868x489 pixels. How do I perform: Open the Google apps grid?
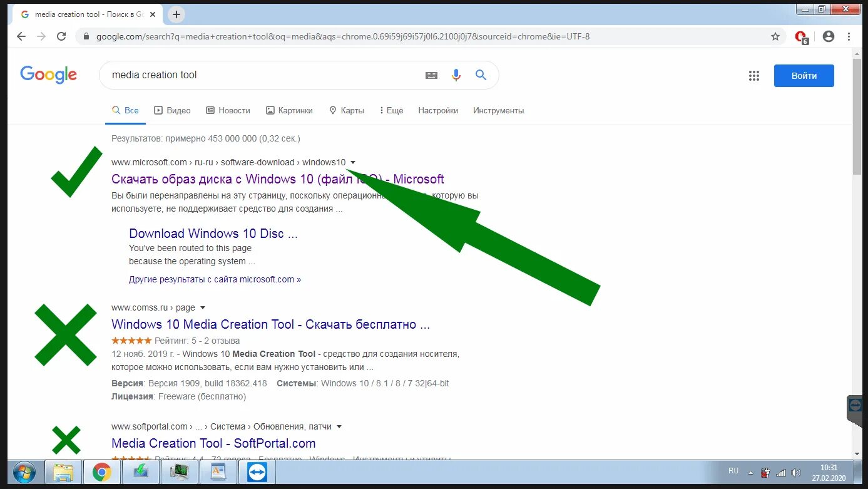(x=754, y=76)
